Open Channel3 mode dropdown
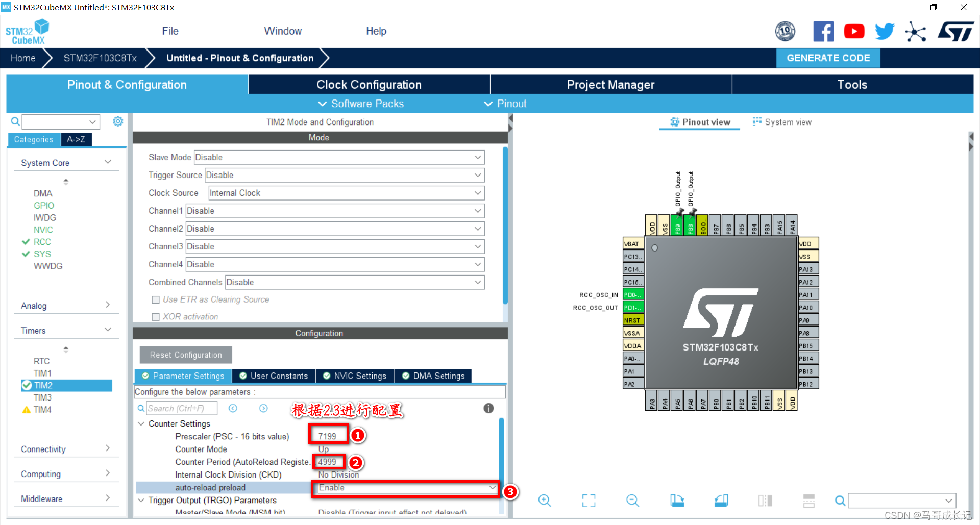This screenshot has height=525, width=980. point(335,246)
